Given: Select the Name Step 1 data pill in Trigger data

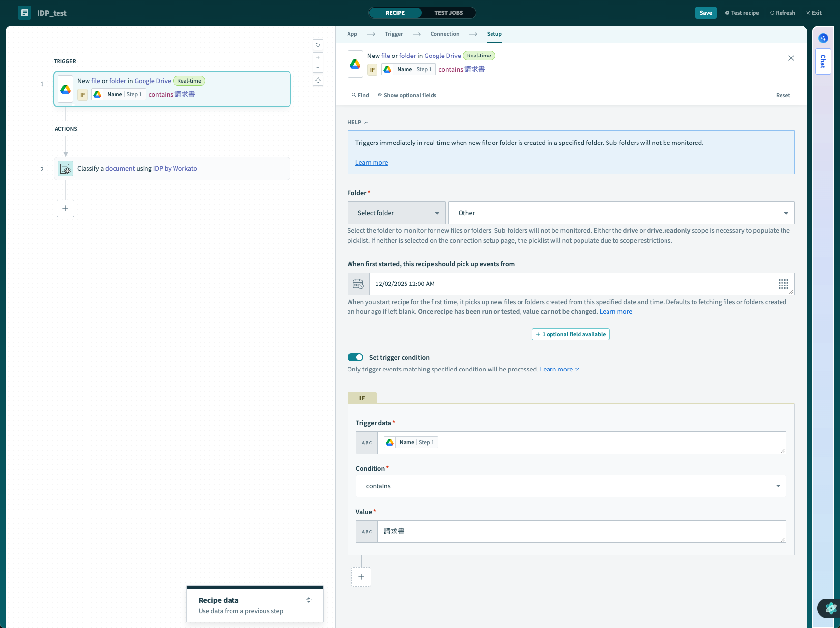Looking at the screenshot, I should point(411,442).
